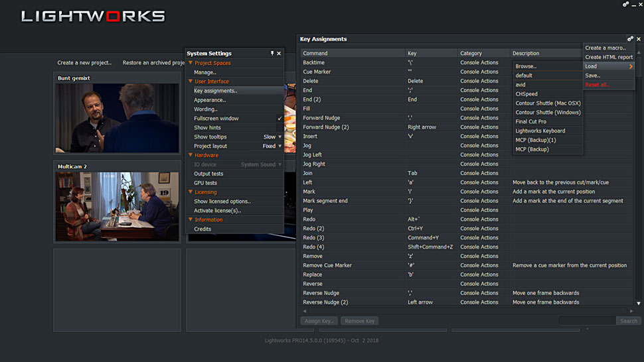
Task: Open the Bunt gemixt project thumbnail
Action: 117,118
